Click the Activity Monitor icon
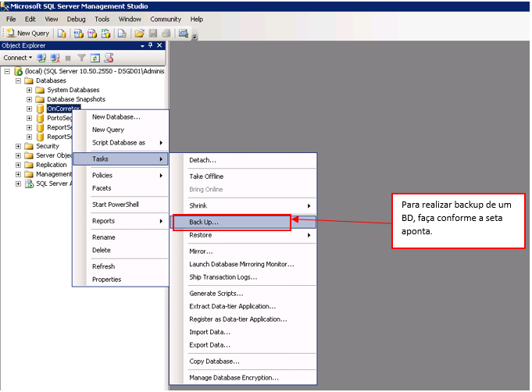This screenshot has height=392, width=532. [184, 34]
